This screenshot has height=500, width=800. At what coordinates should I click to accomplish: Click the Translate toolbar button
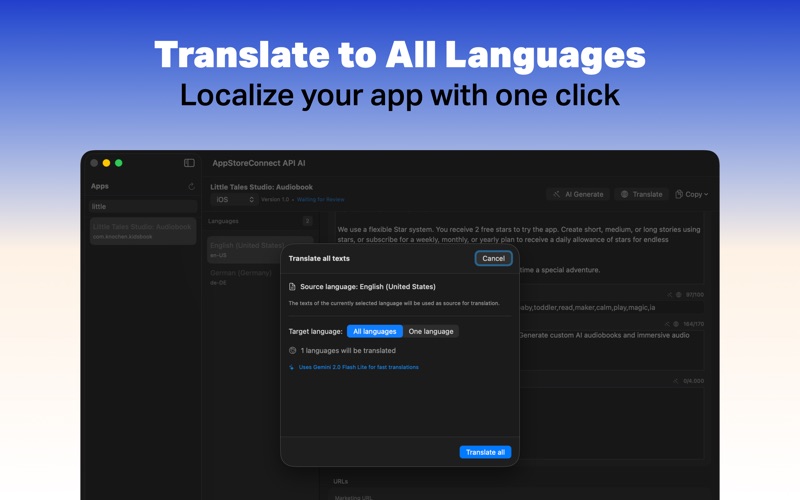point(641,194)
